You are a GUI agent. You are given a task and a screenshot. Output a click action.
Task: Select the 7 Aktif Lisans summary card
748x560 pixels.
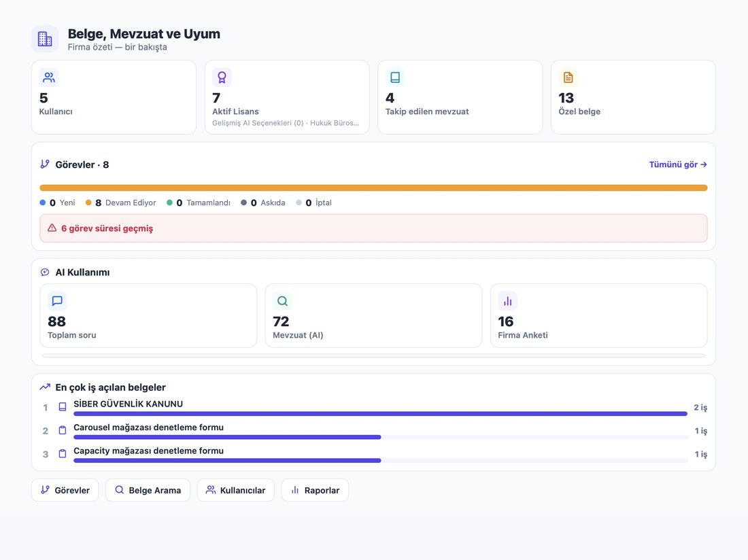click(x=287, y=97)
